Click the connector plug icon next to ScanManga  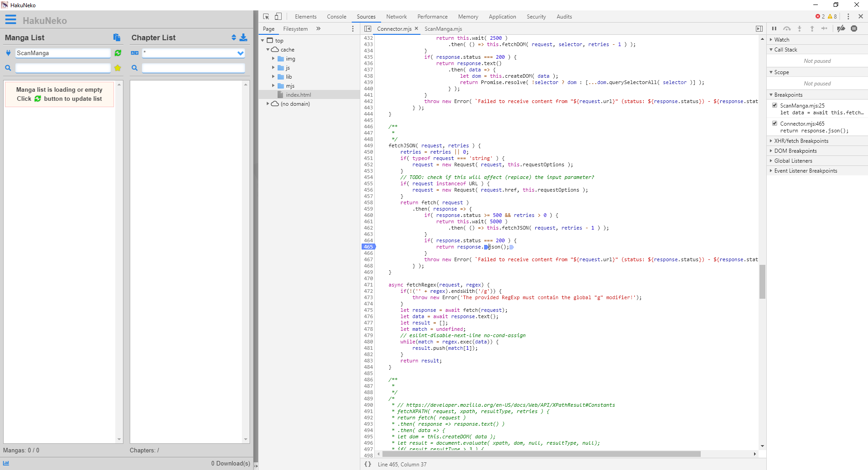point(8,53)
